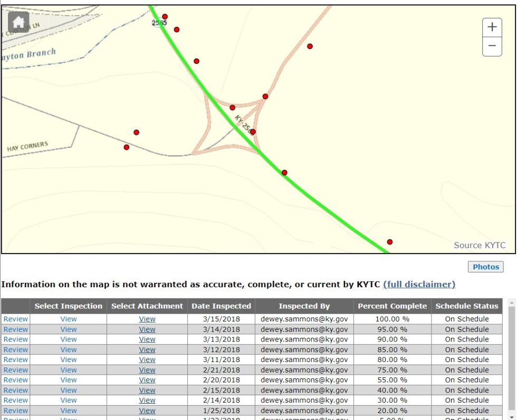Open the Photos panel
The image size is (517, 420).
click(x=485, y=267)
